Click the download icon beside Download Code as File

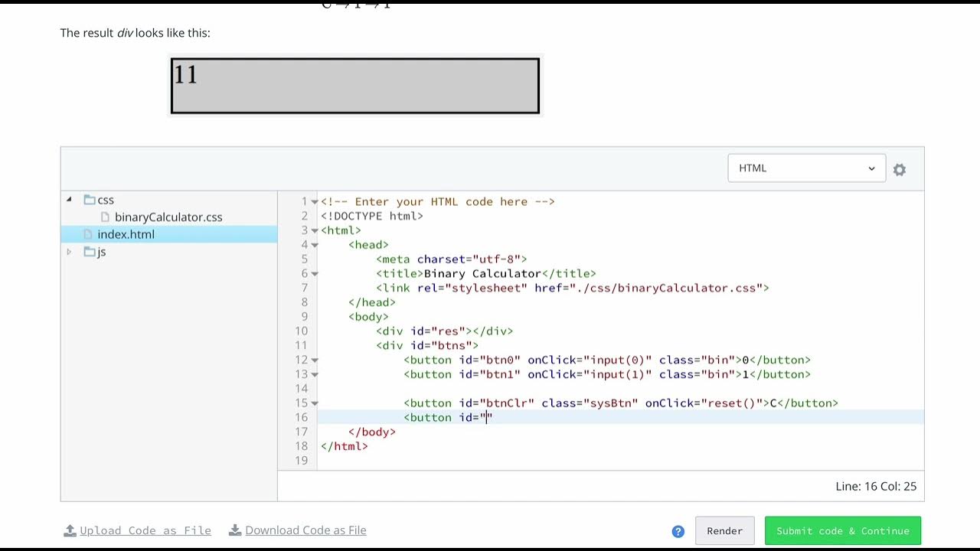point(235,530)
